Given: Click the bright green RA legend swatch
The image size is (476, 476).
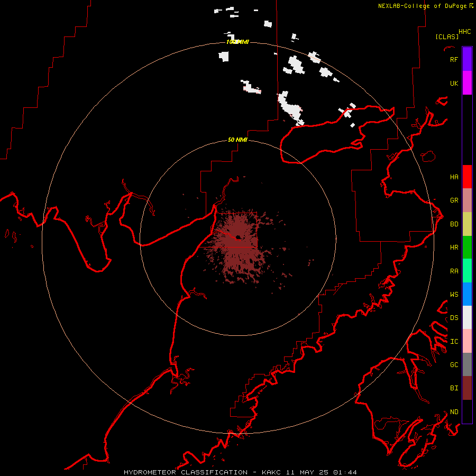Looking at the screenshot, I should (x=467, y=271).
